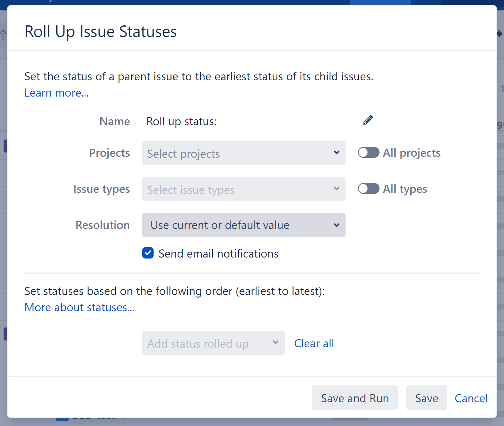Image resolution: width=504 pixels, height=426 pixels.
Task: Click the chevron icon on the Select issue types field
Action: coord(336,189)
